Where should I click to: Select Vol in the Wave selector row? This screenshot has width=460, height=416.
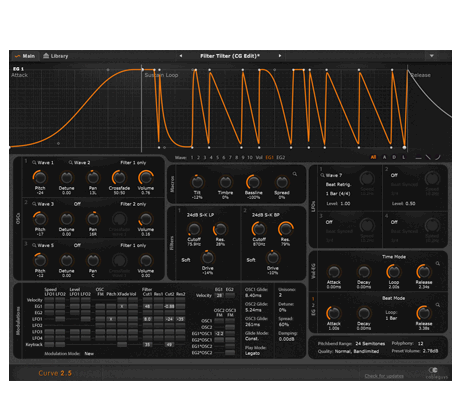click(259, 157)
